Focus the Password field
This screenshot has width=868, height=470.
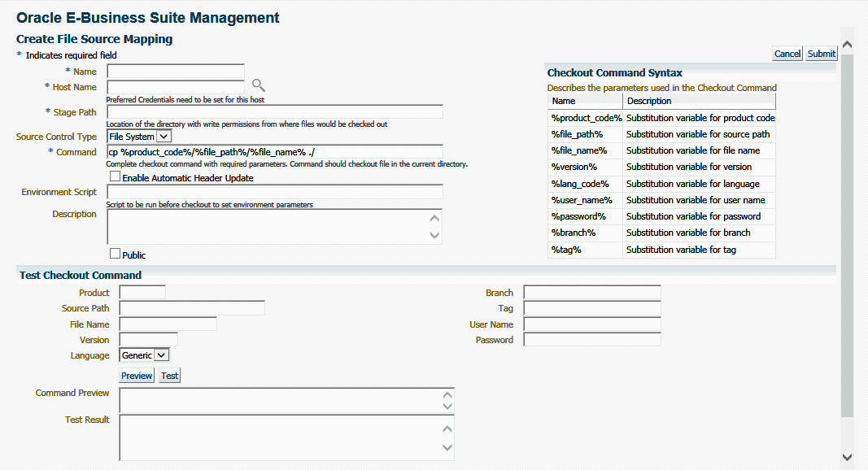click(592, 340)
